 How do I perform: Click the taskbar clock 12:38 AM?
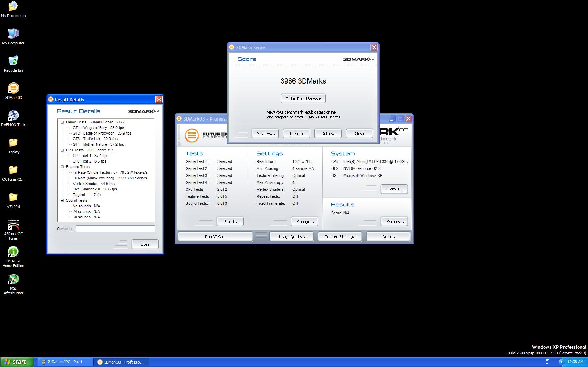click(x=575, y=362)
